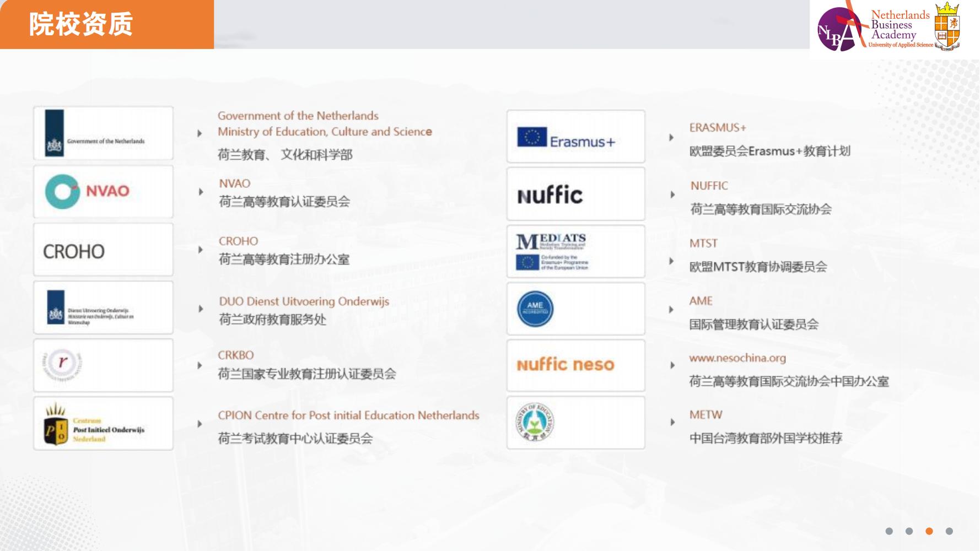Open the MEDIATS logo card

575,251
